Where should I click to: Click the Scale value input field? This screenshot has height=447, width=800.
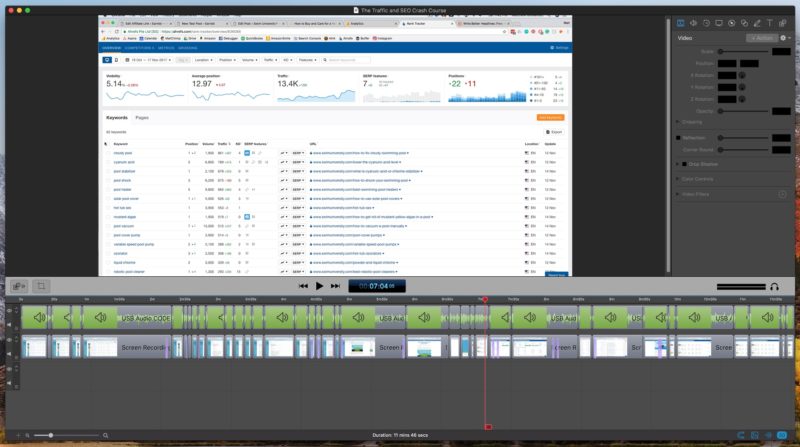click(781, 52)
